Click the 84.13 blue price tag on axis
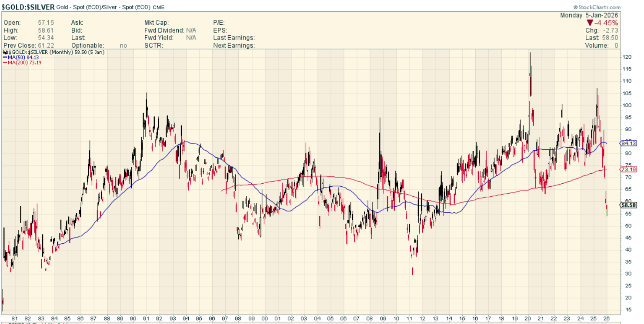Image resolution: width=644 pixels, height=324 pixels. pyautogui.click(x=629, y=143)
